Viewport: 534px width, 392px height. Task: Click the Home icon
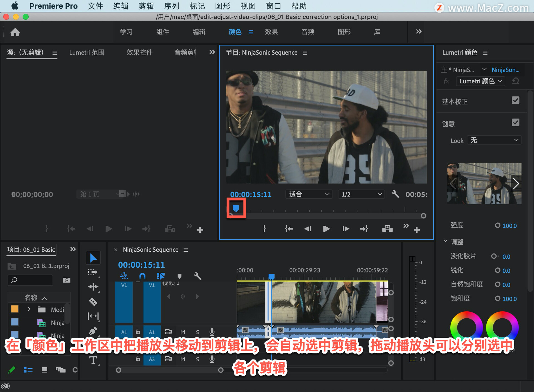(x=15, y=32)
